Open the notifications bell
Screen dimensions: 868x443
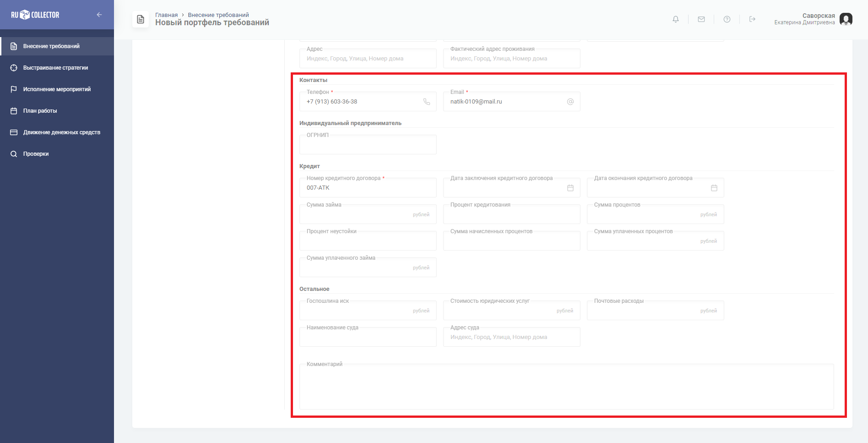676,19
